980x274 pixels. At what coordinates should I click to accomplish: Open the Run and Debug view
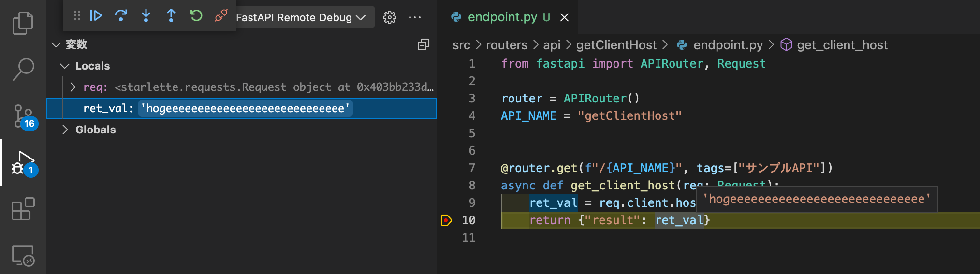click(x=23, y=163)
